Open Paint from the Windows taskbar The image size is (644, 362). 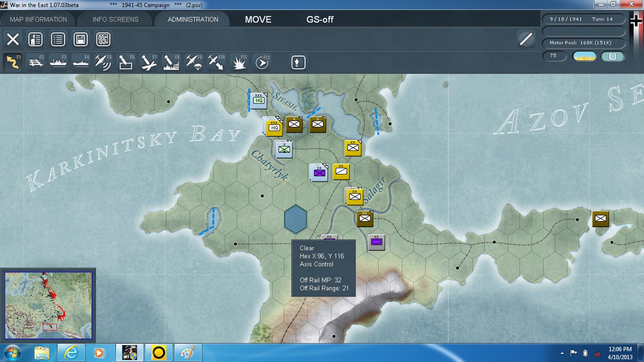pos(188,353)
